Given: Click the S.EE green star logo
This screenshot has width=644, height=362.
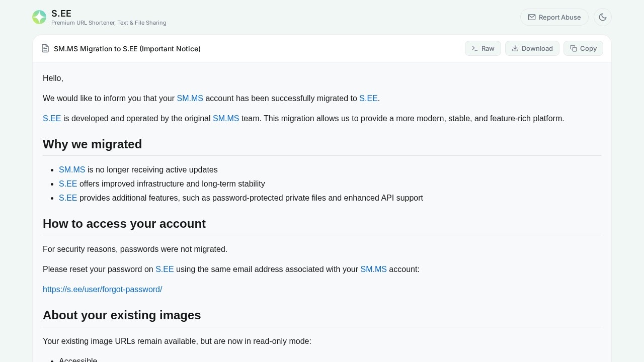Looking at the screenshot, I should pyautogui.click(x=39, y=17).
